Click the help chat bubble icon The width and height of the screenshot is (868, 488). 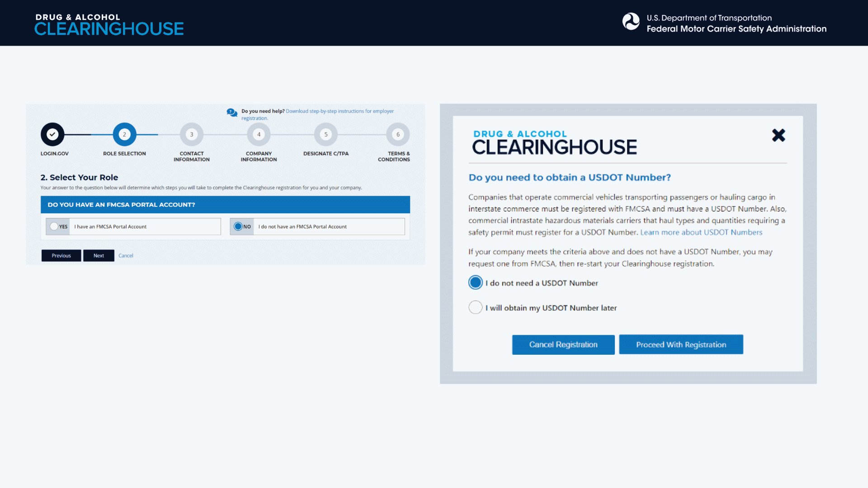232,113
